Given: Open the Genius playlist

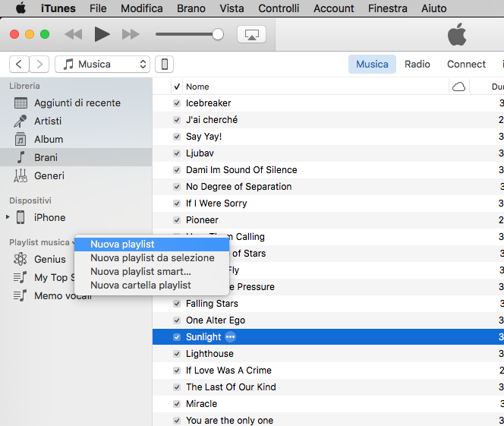Looking at the screenshot, I should click(39, 259).
